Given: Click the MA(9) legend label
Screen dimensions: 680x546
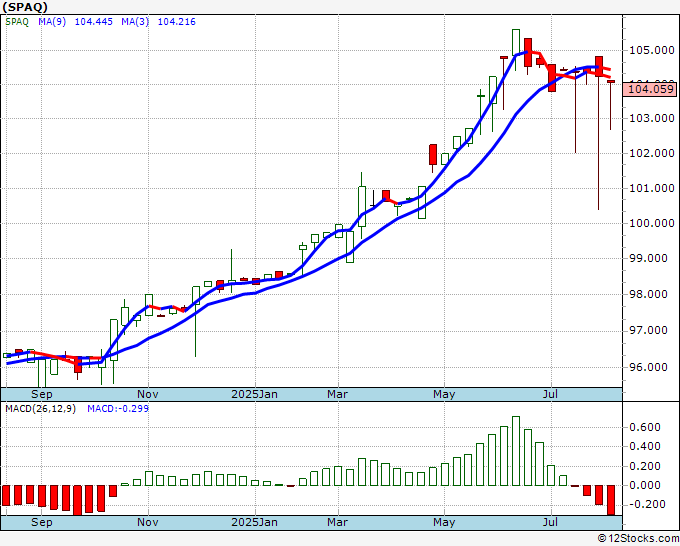Looking at the screenshot, I should 52,22.
